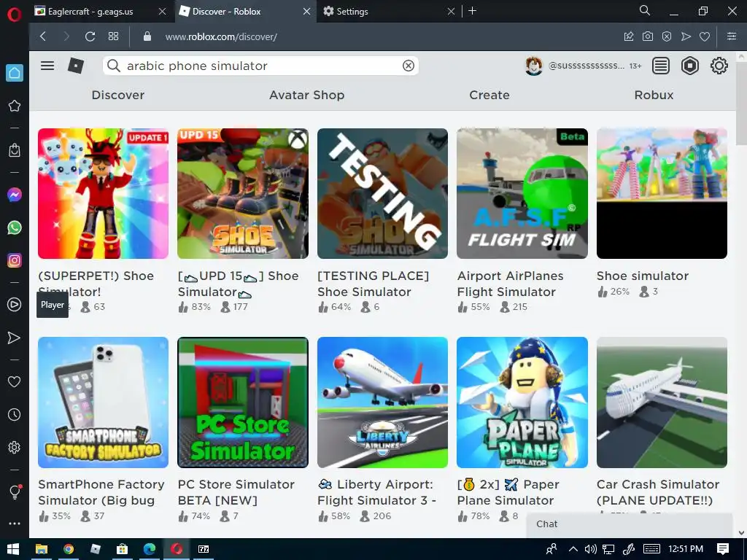The image size is (747, 560).
Task: Switch to the Settings tab
Action: click(x=352, y=12)
